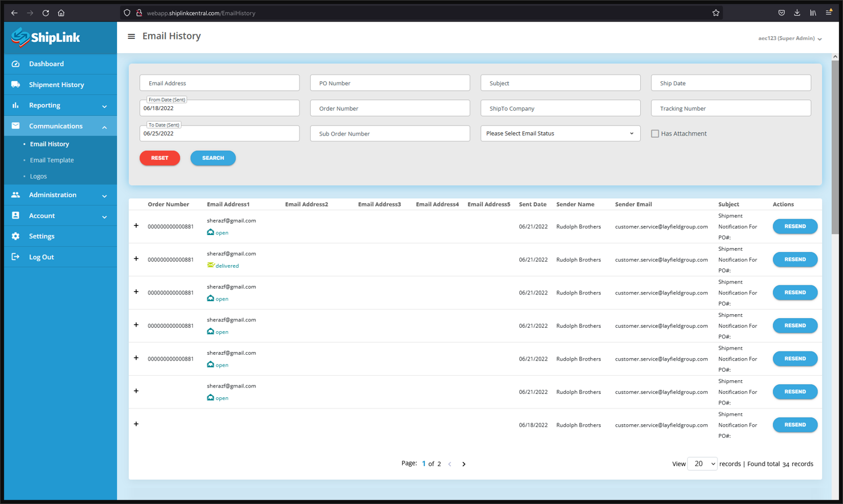Expand the first email row with plus

136,226
